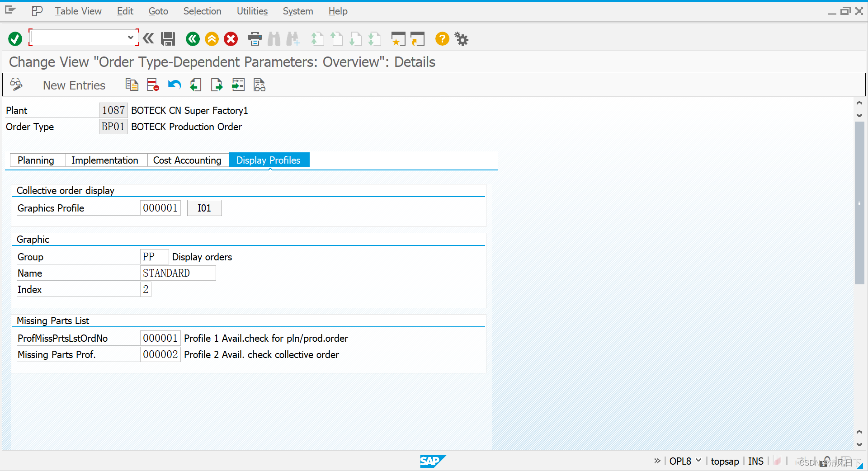Screen dimensions: 868x471
Task: Click the Find binoculars icon
Action: point(274,39)
